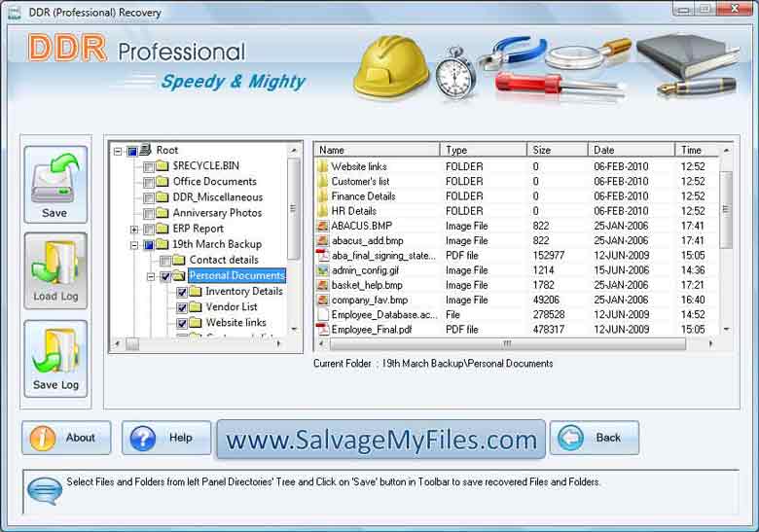Select Customer's list row in file list
Image resolution: width=759 pixels, height=532 pixels.
(518, 181)
